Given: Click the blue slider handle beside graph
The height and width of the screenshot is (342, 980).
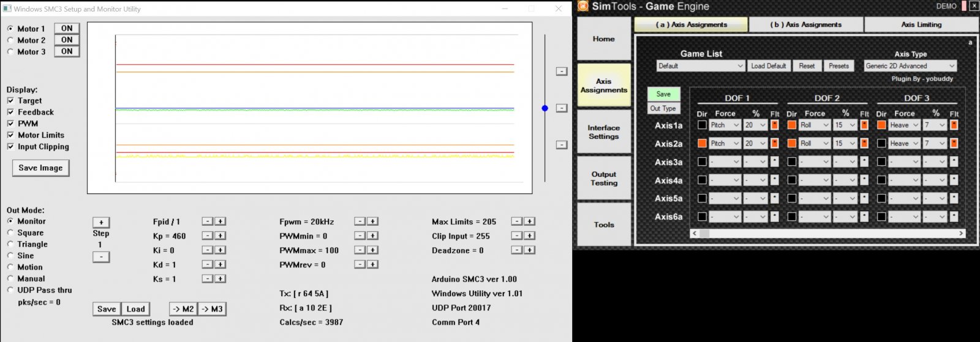Looking at the screenshot, I should 545,108.
